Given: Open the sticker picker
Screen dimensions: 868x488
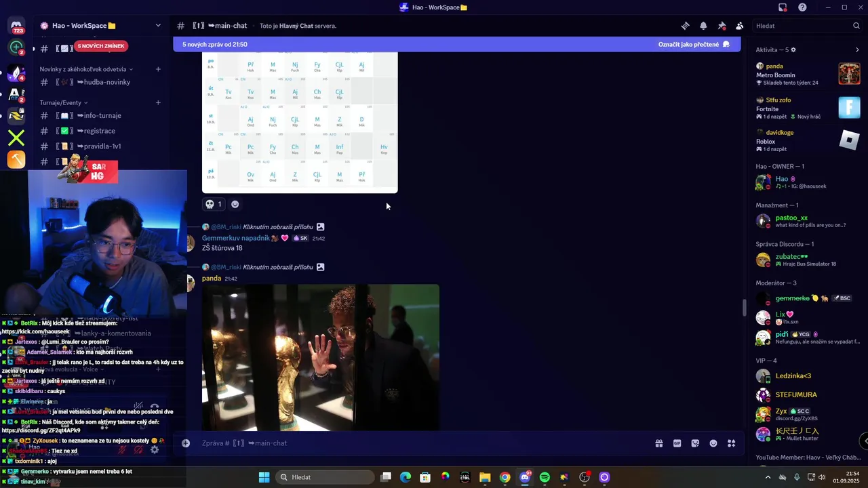Looking at the screenshot, I should pos(695,443).
